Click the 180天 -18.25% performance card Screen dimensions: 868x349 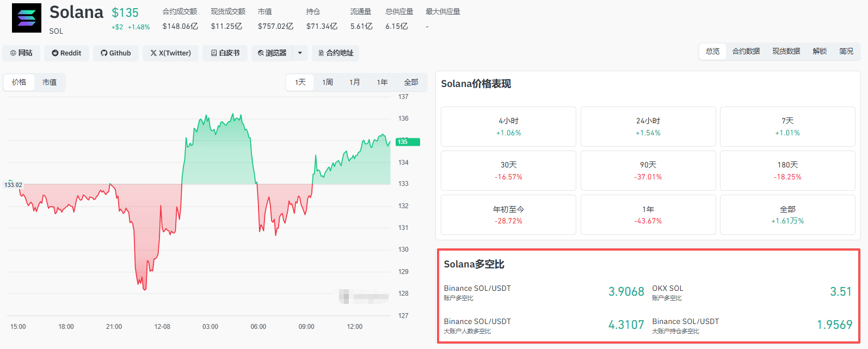pos(787,171)
